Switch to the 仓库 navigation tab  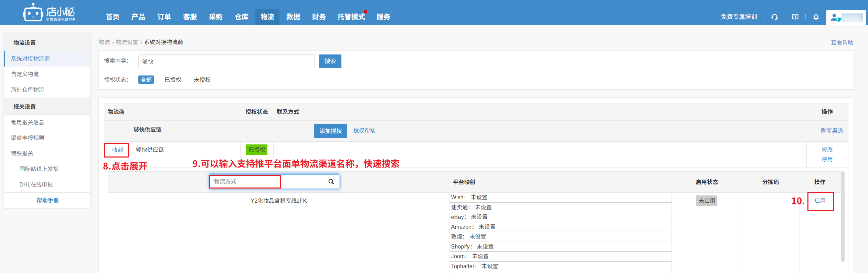point(241,17)
